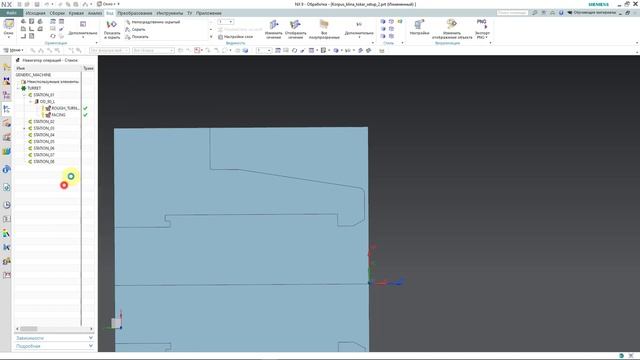Open the Приложение ribbon tab
The width and height of the screenshot is (640, 360).
click(209, 13)
